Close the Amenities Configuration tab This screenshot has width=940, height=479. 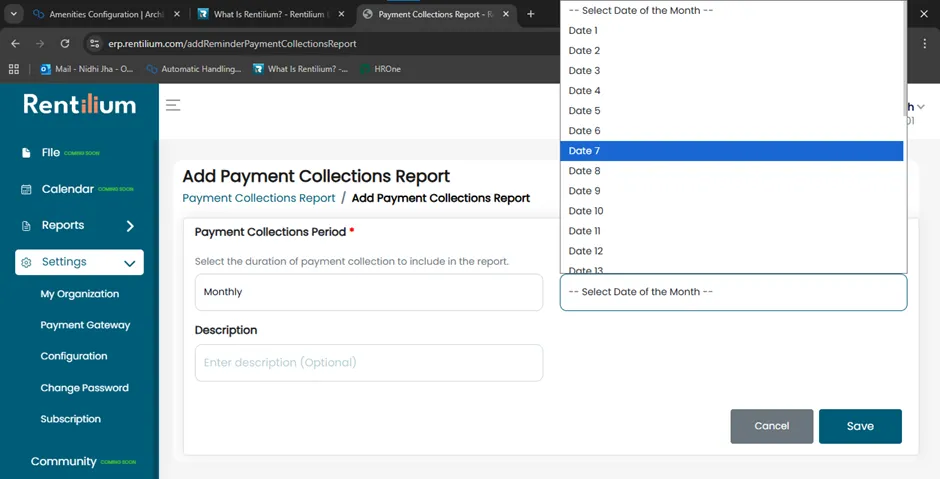(177, 14)
